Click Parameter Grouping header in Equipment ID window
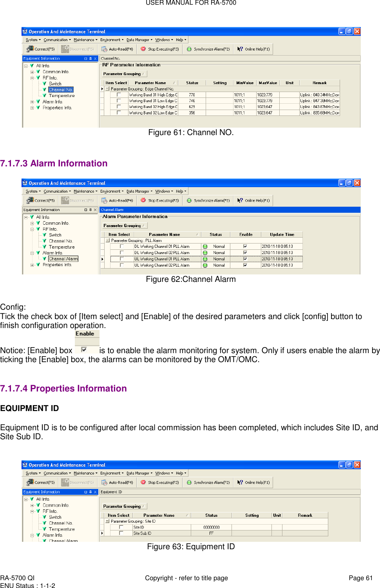 pos(124,507)
